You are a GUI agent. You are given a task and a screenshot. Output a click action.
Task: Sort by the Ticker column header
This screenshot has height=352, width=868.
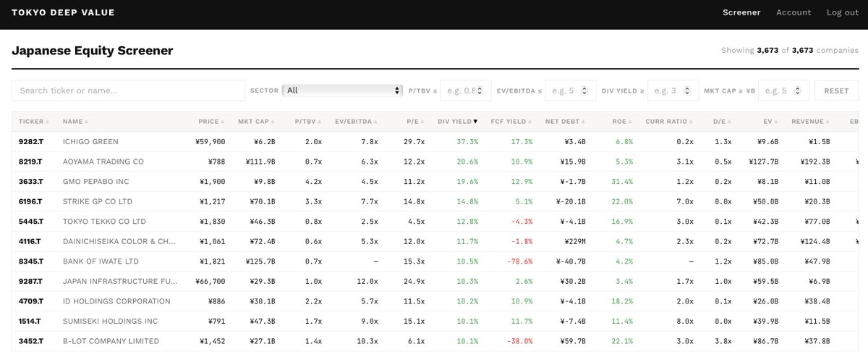pos(34,122)
